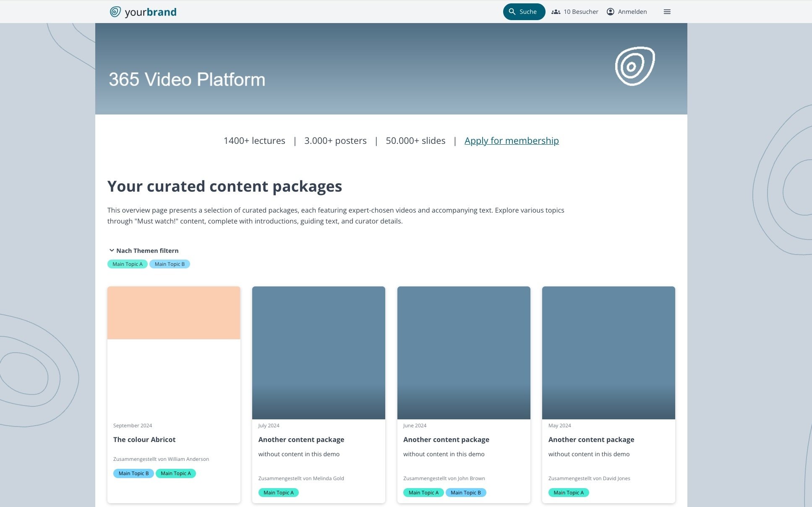The image size is (812, 507).
Task: Filter by Main Topic B under Nach Themen filtern
Action: coord(170,264)
